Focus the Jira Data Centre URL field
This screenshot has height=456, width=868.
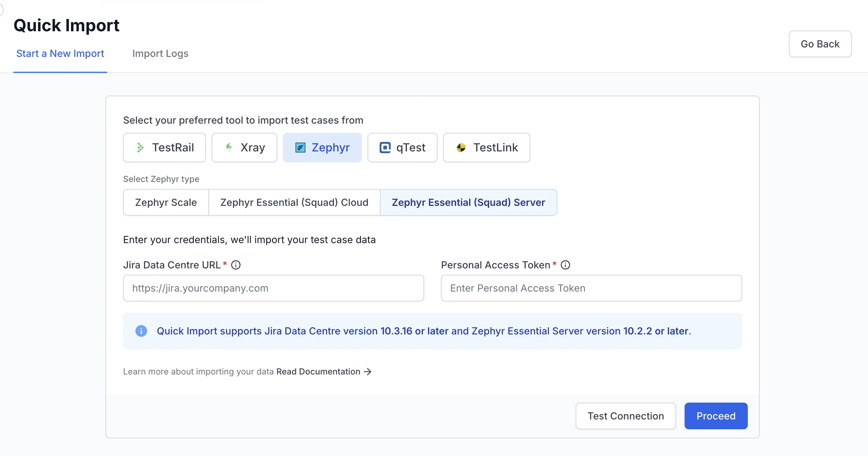click(273, 288)
